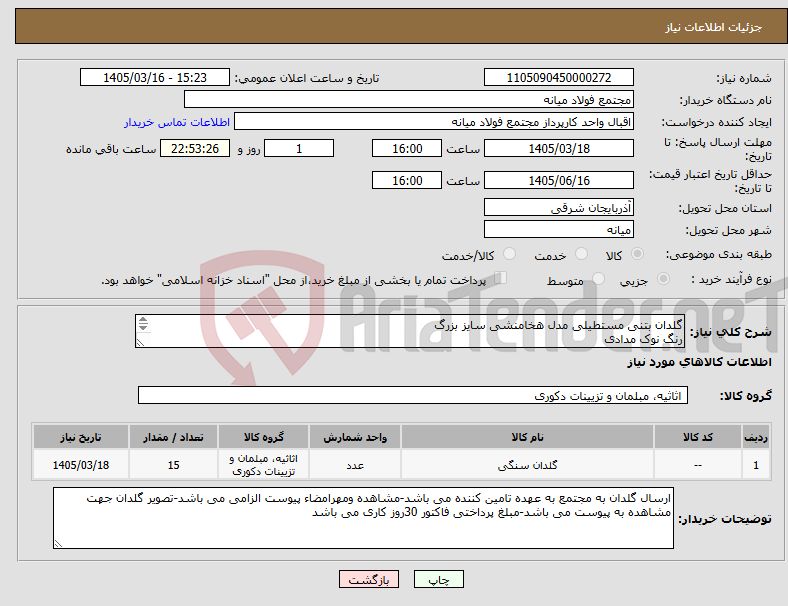Click the response deadline date 1405/03/18 field
788x606 pixels.
click(x=559, y=149)
